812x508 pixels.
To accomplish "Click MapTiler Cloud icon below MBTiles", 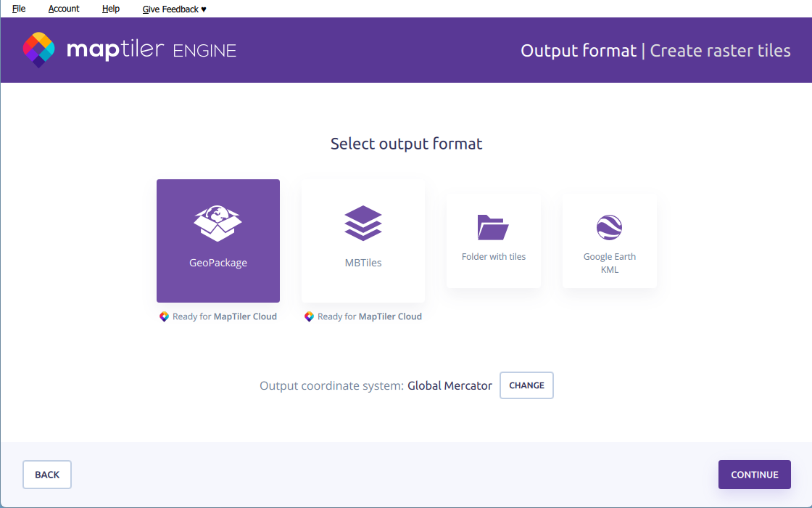I will coord(310,317).
